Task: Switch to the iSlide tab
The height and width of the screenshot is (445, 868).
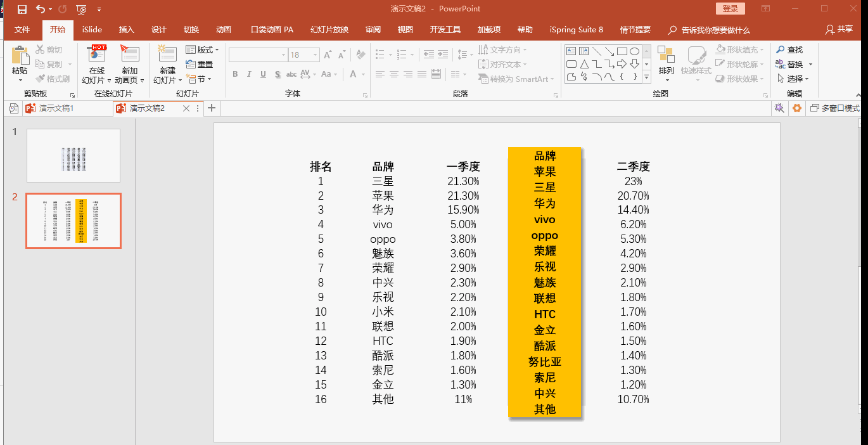Action: click(92, 30)
